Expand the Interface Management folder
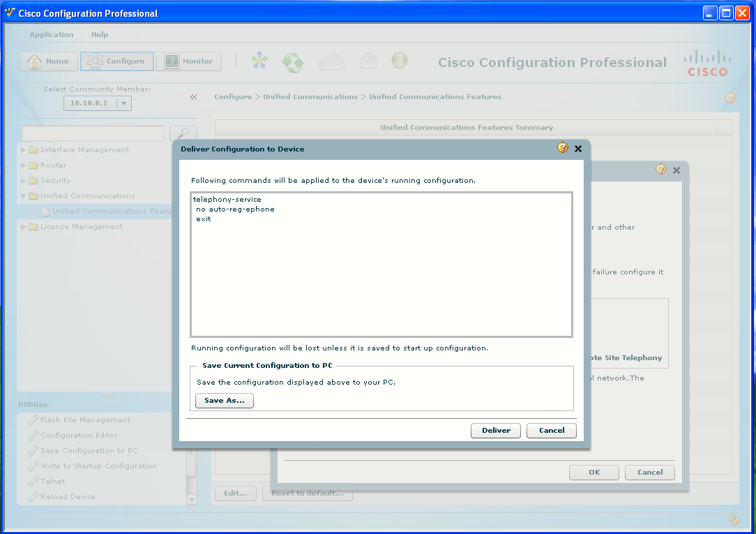 pyautogui.click(x=24, y=150)
